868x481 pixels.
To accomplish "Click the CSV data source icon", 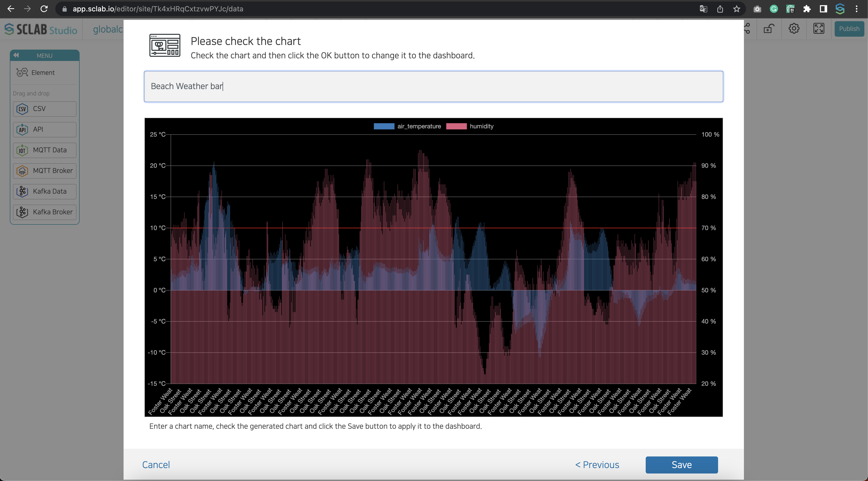I will click(22, 108).
